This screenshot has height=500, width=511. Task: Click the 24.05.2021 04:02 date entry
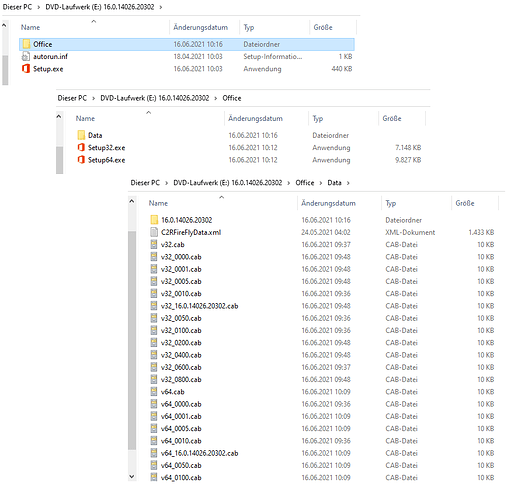(x=326, y=232)
